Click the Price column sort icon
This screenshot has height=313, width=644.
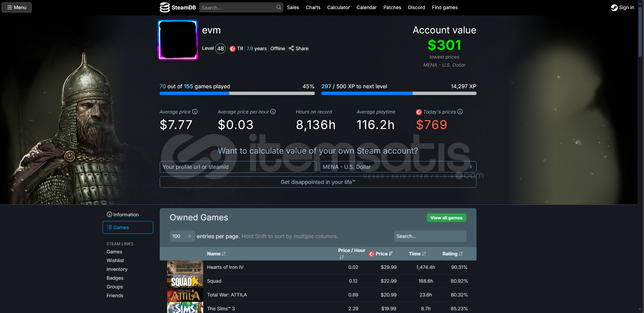coord(391,254)
